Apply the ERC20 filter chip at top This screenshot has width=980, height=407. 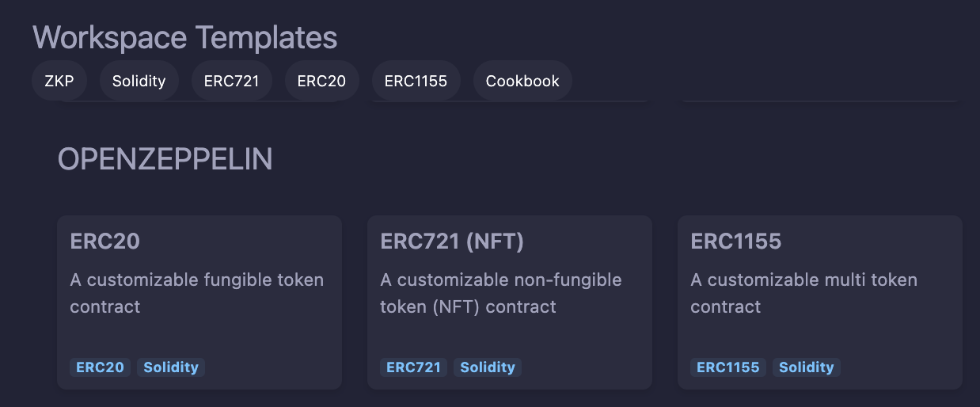click(321, 81)
